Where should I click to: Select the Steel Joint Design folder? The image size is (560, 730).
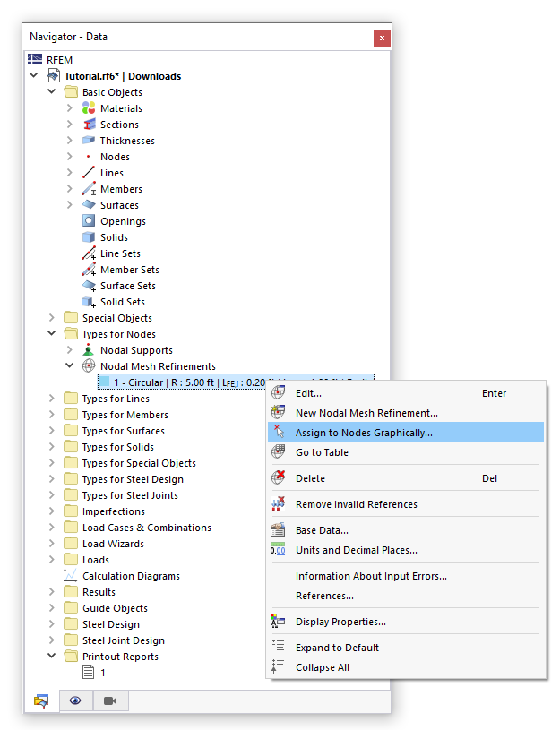[124, 640]
